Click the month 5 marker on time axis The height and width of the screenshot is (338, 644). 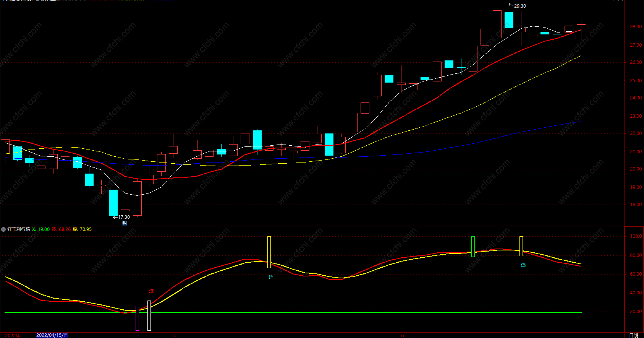pyautogui.click(x=175, y=336)
